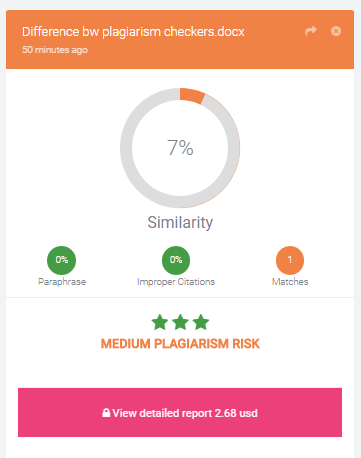Screen dimensions: 361x458
Task: Select the Improper Citations label
Action: click(x=176, y=282)
